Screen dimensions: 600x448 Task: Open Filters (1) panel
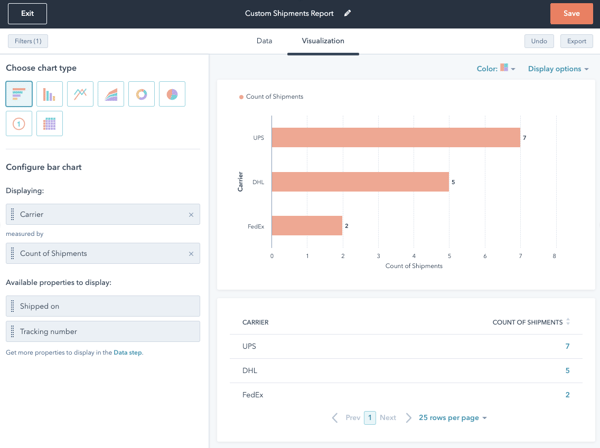(28, 41)
